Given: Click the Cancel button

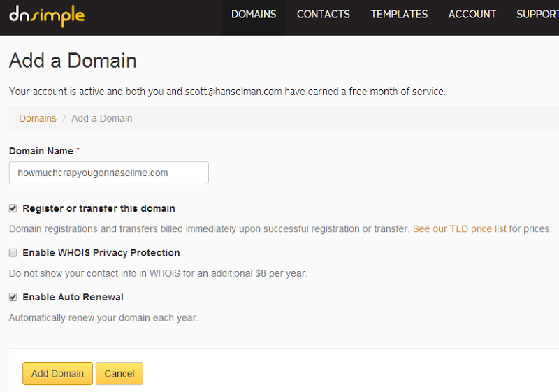Looking at the screenshot, I should [x=119, y=373].
